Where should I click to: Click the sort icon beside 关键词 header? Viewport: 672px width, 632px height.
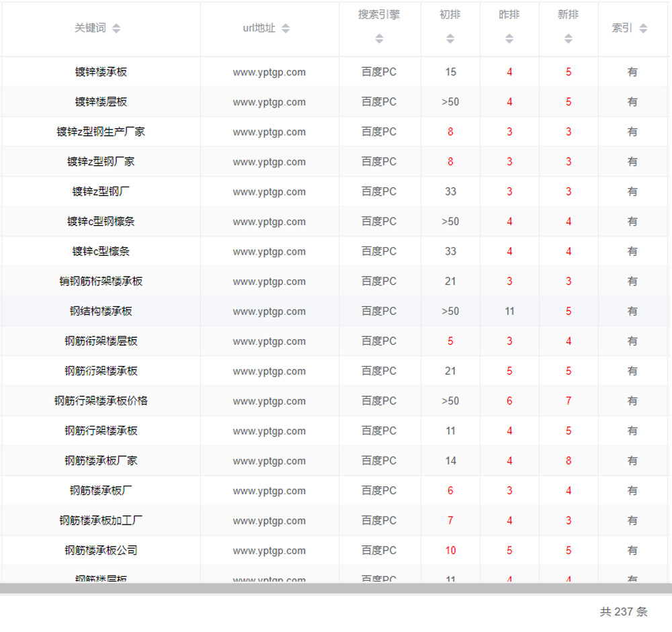click(x=116, y=28)
